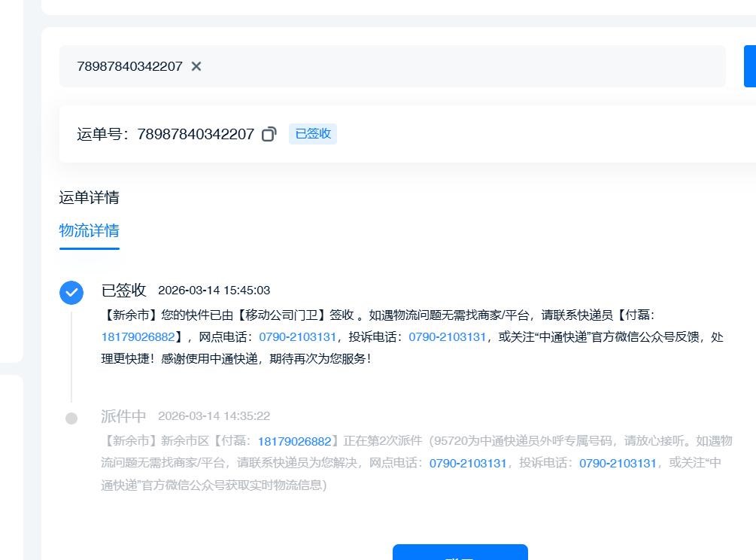
Task: Select the 已签收 timeline entry title
Action: coord(123,291)
